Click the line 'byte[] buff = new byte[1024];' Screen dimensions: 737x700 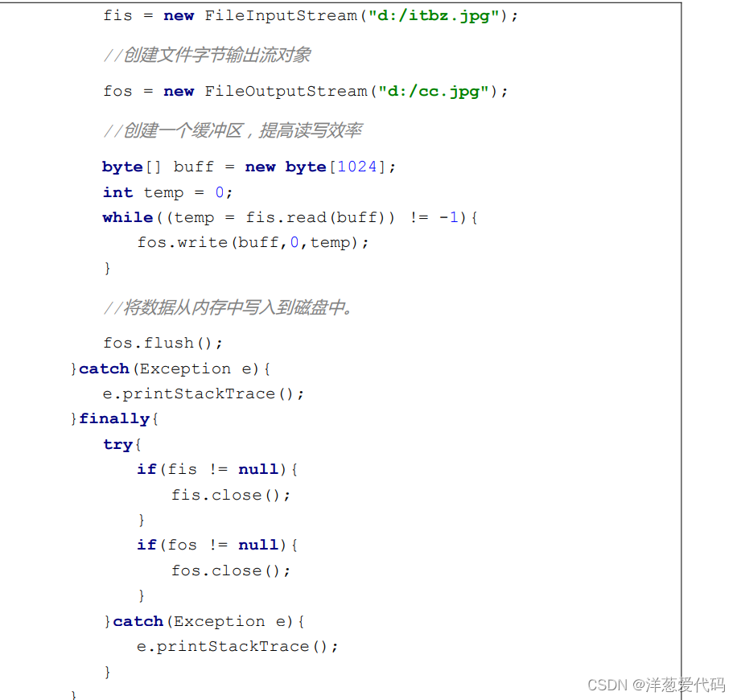tap(249, 167)
